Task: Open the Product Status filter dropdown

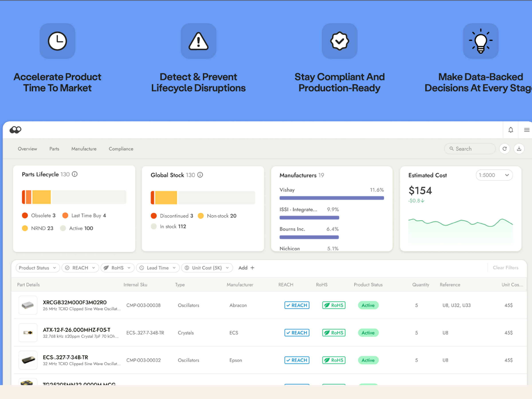Action: pos(38,268)
